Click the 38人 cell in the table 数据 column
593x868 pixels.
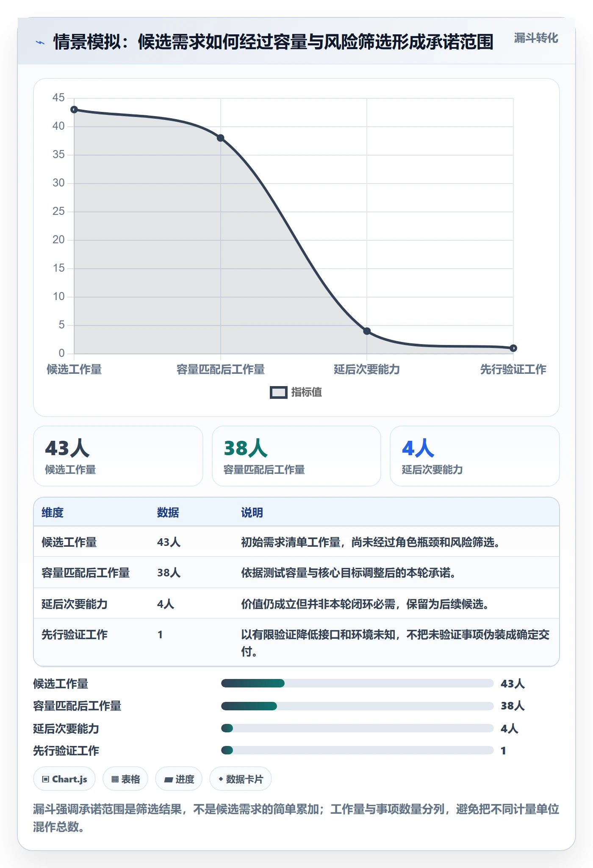169,573
